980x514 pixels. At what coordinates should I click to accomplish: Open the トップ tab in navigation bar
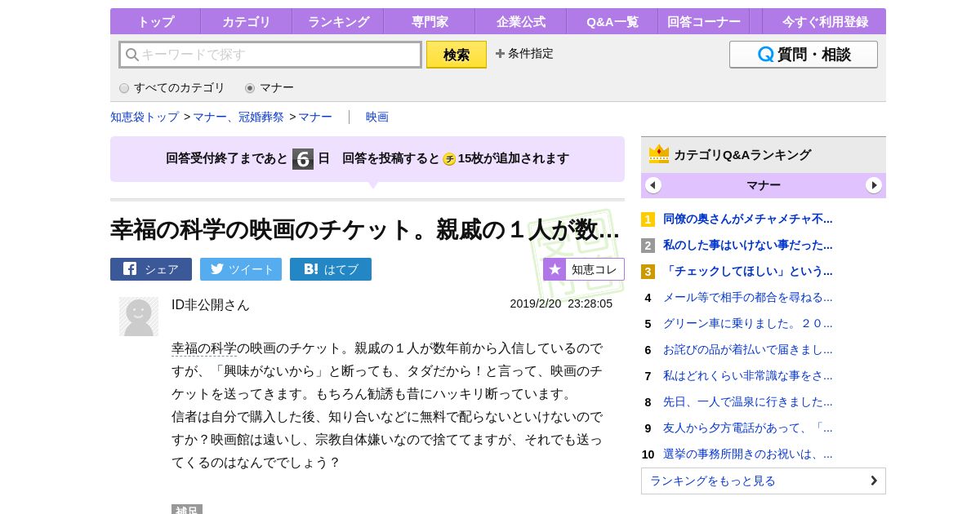pos(155,21)
